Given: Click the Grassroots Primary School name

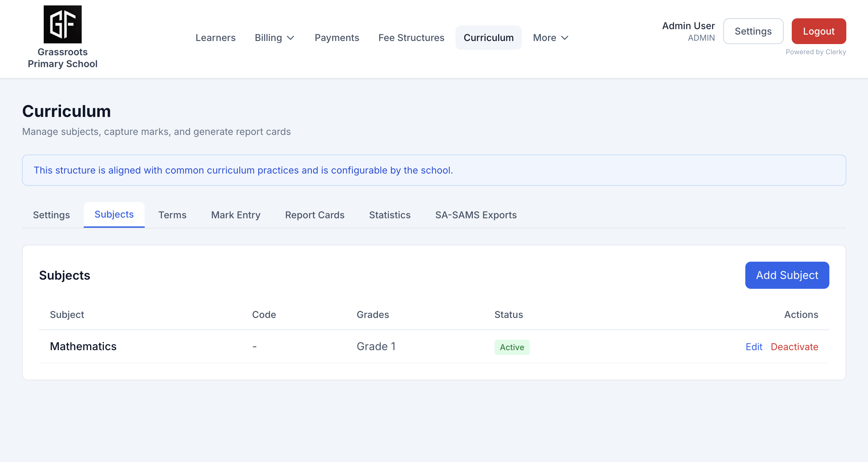Looking at the screenshot, I should (x=63, y=58).
